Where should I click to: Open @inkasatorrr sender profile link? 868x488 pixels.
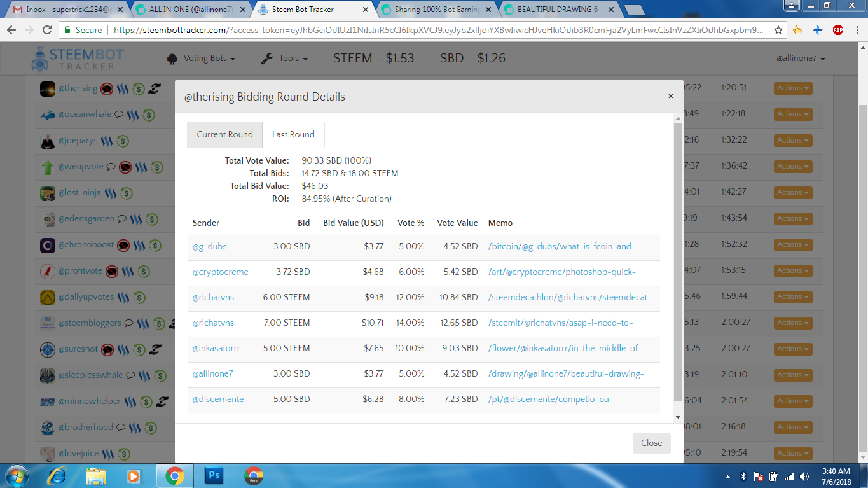coord(216,348)
